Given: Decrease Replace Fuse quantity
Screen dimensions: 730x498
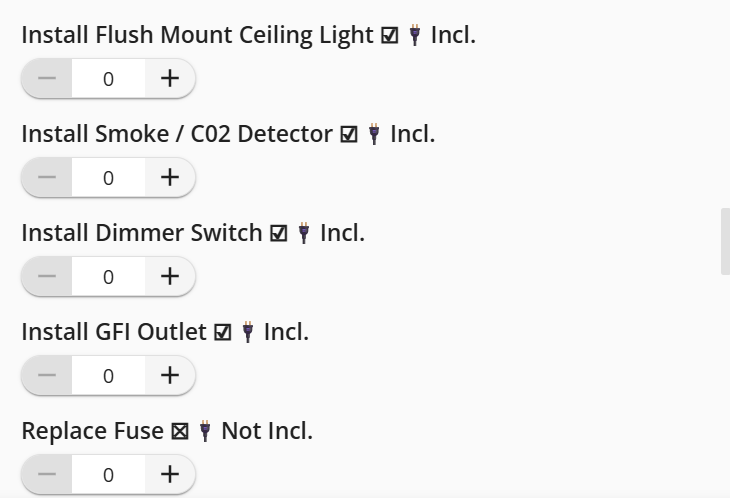Looking at the screenshot, I should click(x=47, y=474).
